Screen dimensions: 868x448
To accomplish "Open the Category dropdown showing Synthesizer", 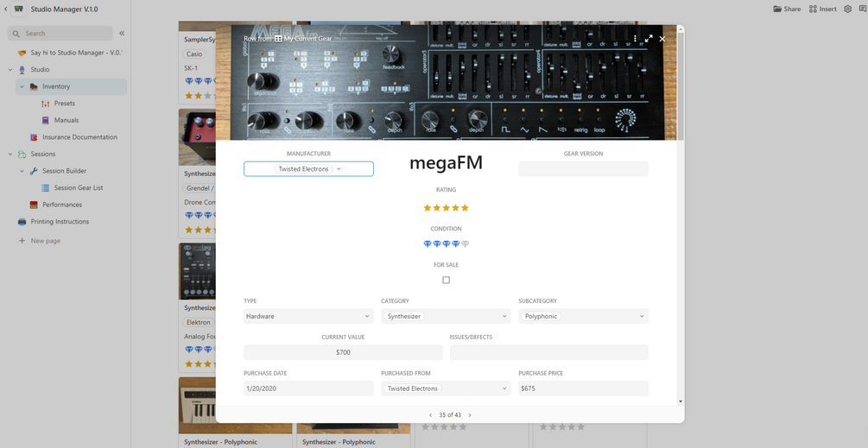I will (447, 317).
